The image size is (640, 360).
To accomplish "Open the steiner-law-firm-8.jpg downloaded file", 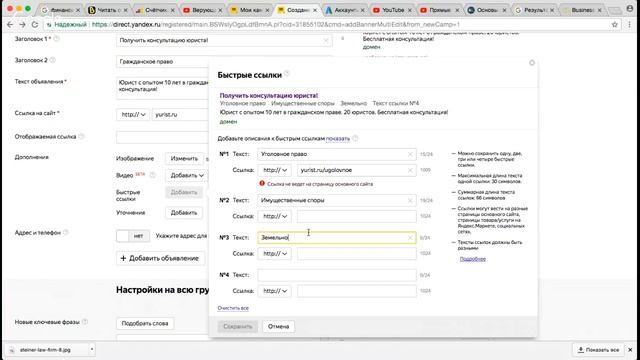I will coord(45,350).
